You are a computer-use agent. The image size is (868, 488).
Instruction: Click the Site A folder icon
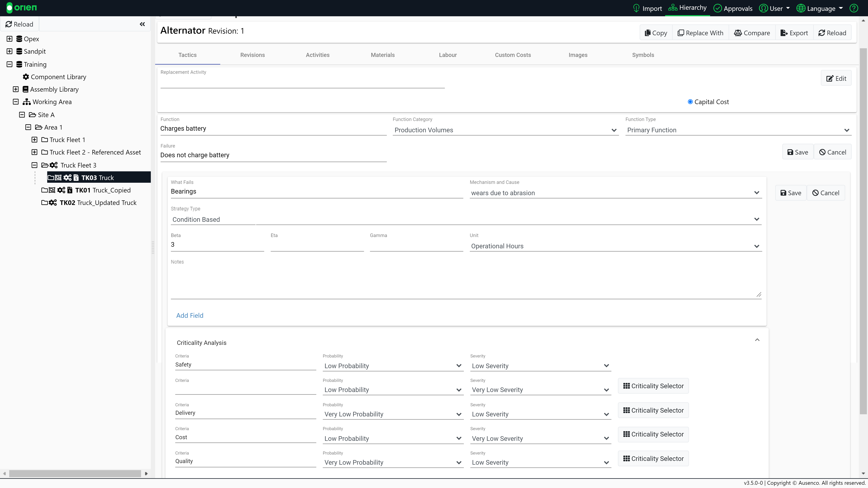pos(32,115)
